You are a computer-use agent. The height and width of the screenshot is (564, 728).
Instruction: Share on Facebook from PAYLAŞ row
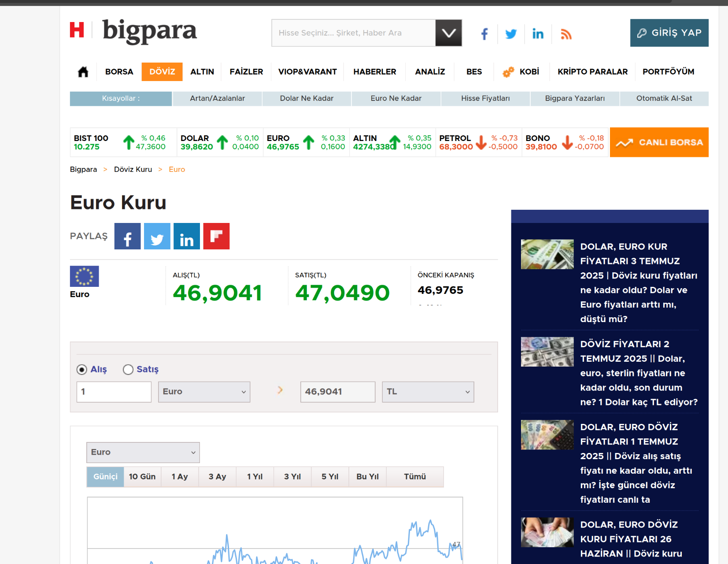(x=127, y=236)
